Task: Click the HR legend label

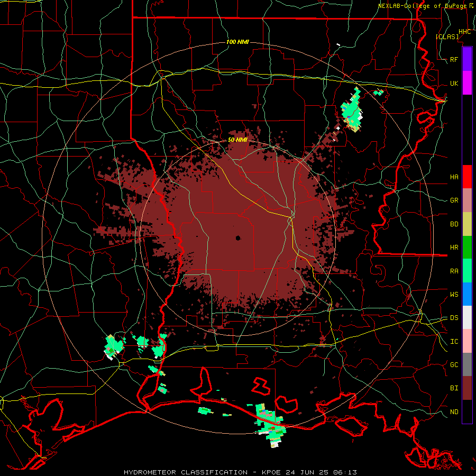Action: coord(454,248)
